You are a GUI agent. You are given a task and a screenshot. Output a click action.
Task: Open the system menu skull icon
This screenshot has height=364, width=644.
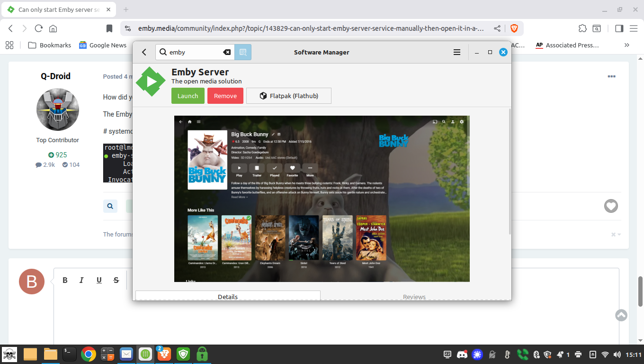[10, 354]
